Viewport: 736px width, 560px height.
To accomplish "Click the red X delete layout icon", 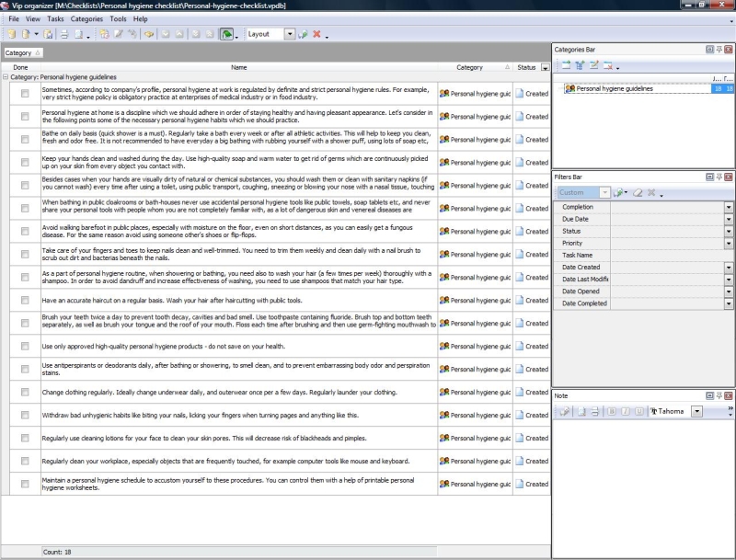I will click(316, 34).
